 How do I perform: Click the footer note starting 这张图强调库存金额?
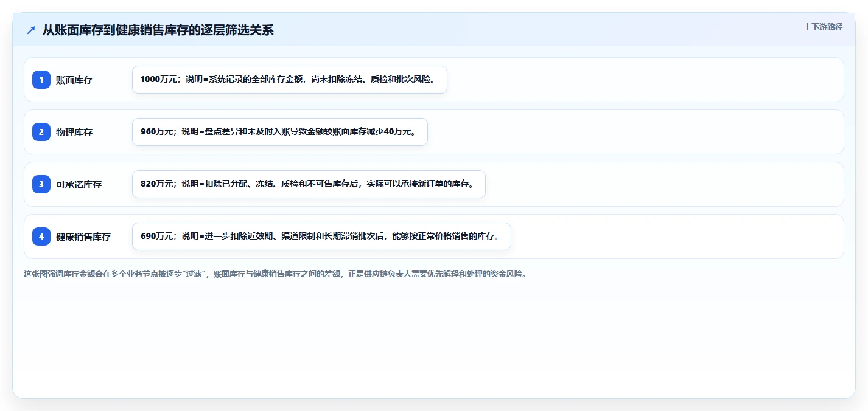[275, 274]
